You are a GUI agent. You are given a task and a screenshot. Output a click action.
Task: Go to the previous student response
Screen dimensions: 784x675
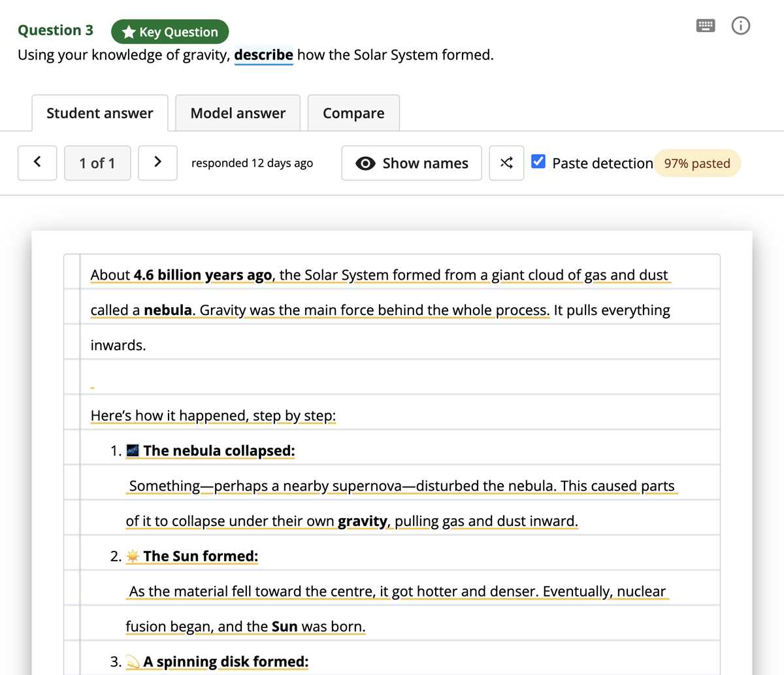pos(37,163)
